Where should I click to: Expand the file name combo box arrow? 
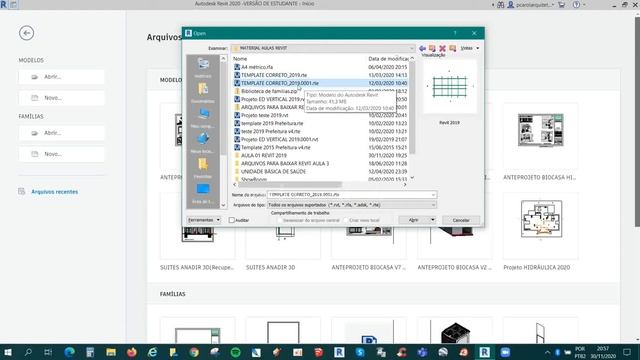click(x=433, y=195)
